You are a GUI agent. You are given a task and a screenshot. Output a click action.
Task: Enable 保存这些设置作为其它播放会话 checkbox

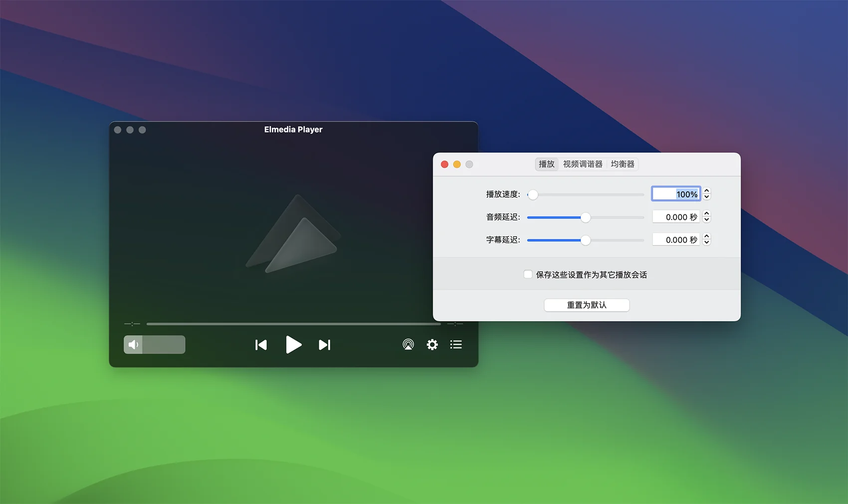(x=528, y=274)
